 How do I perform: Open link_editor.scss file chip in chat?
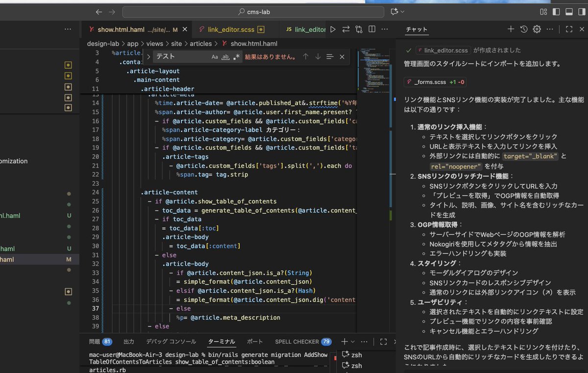(x=443, y=50)
